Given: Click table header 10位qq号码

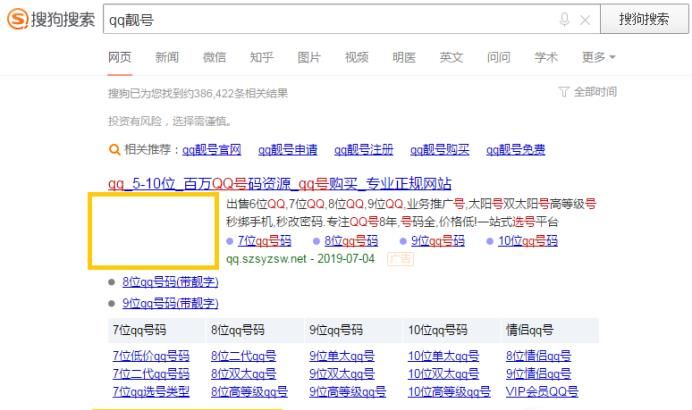Looking at the screenshot, I should [438, 330].
